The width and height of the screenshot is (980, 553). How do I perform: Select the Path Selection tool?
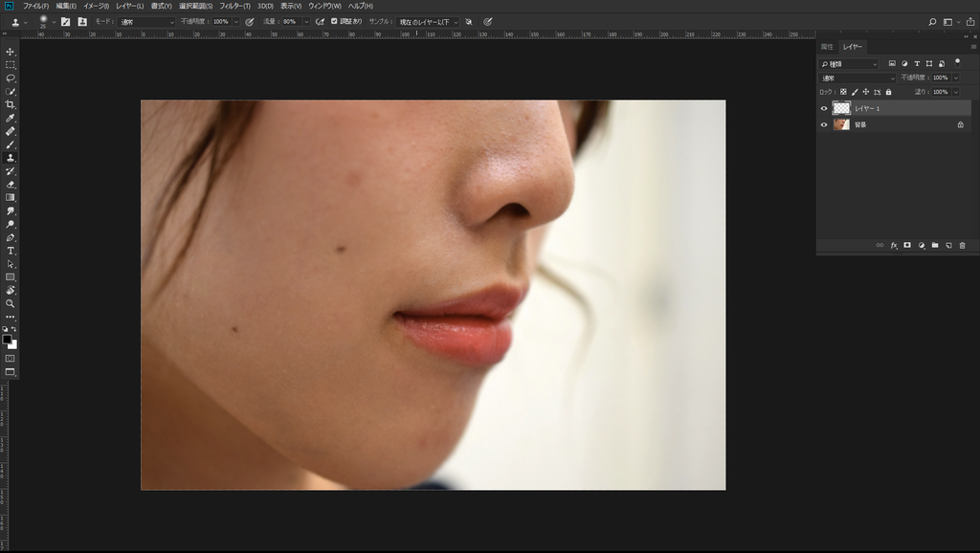(10, 264)
